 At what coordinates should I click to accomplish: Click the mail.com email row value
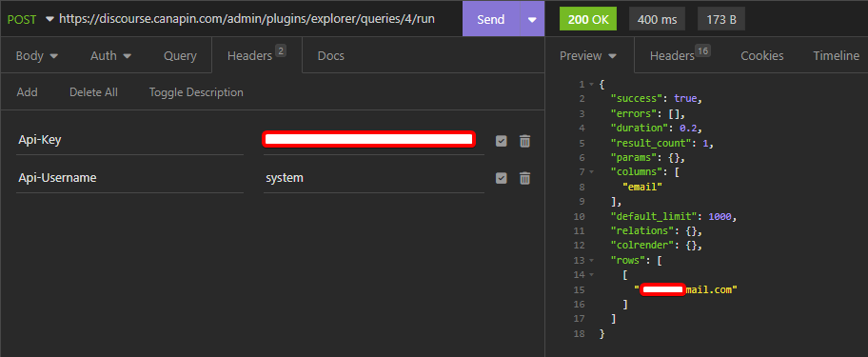pos(686,289)
